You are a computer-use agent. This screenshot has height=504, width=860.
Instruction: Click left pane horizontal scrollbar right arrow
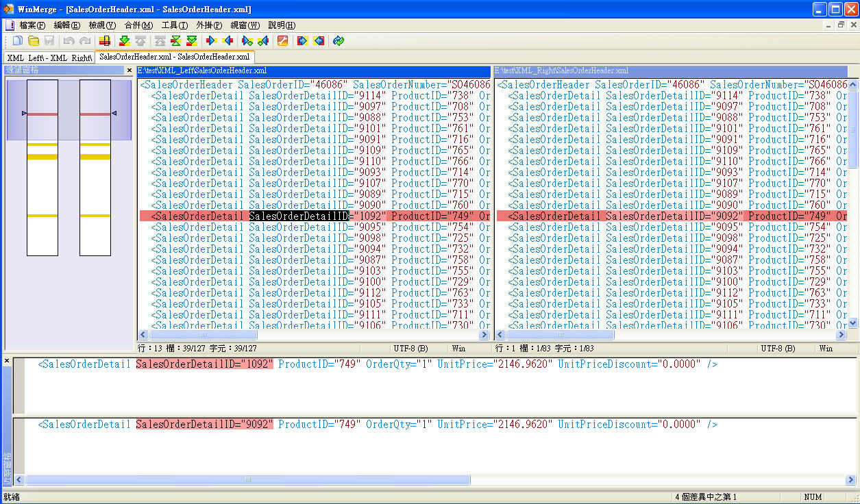click(x=484, y=335)
